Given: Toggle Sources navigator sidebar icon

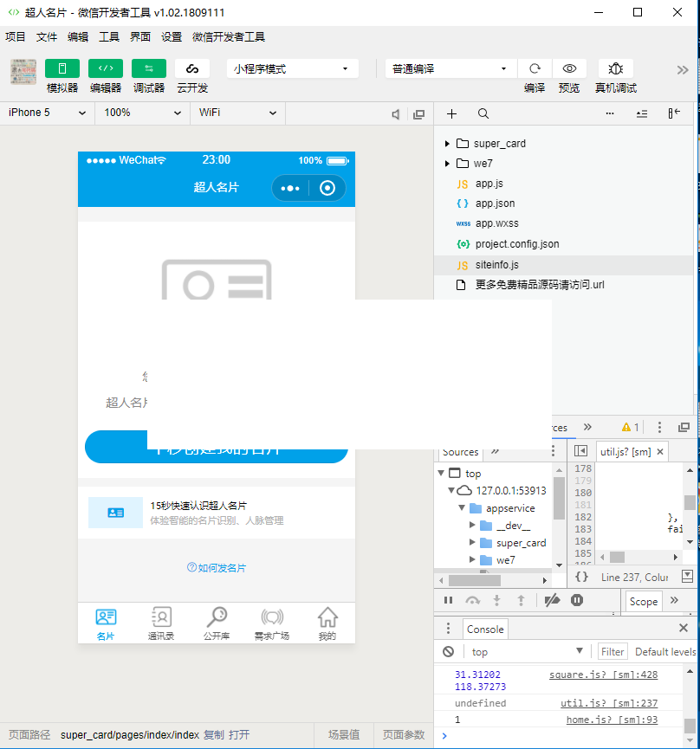Looking at the screenshot, I should pos(580,451).
